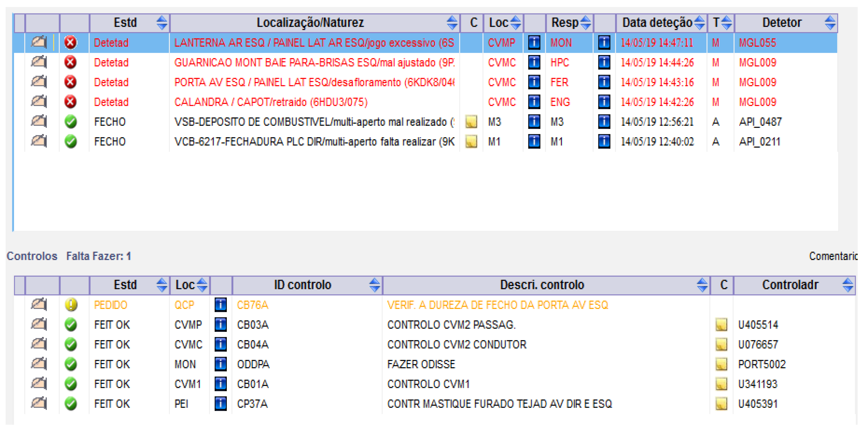Click the Localização/Naturez column header
Viewport: 868px width, 437px height.
310,23
